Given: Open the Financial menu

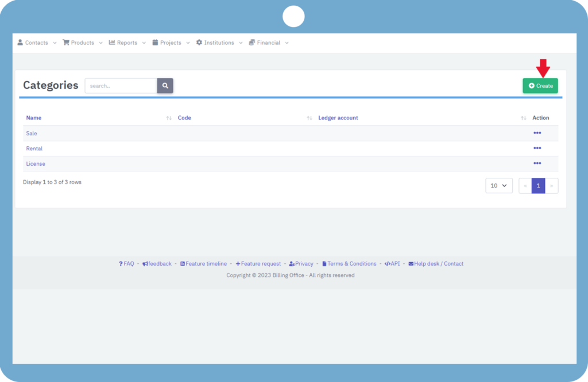Looking at the screenshot, I should [269, 42].
